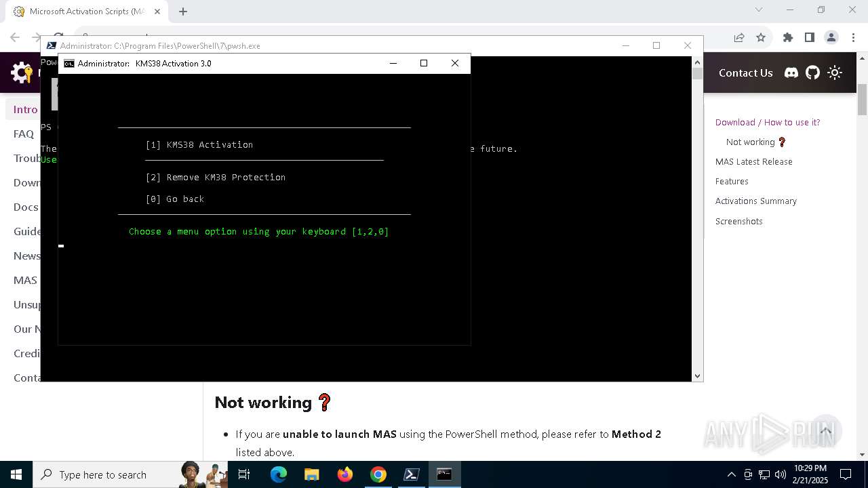Open Windows Start button

click(16, 474)
